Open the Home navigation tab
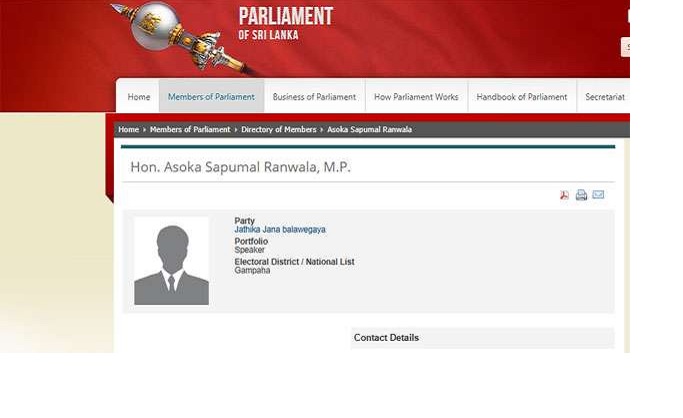 (x=139, y=97)
